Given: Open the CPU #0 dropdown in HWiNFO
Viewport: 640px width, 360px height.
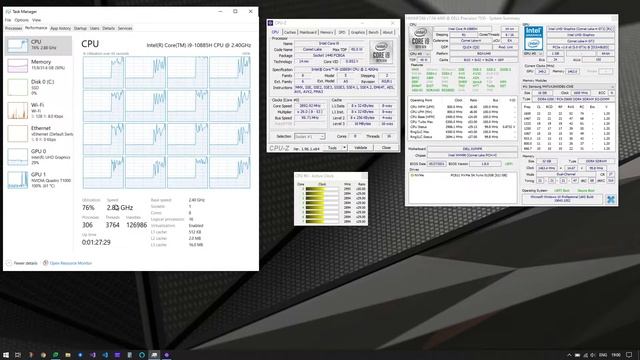Looking at the screenshot, I should click(x=420, y=54).
